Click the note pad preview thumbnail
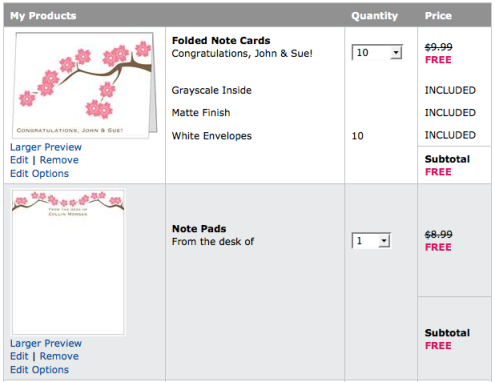 click(68, 262)
